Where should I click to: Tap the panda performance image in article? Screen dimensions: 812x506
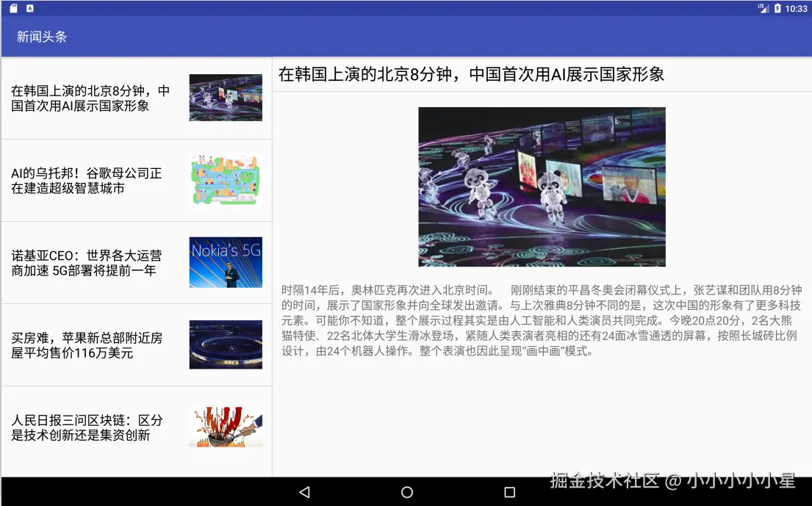tap(542, 187)
